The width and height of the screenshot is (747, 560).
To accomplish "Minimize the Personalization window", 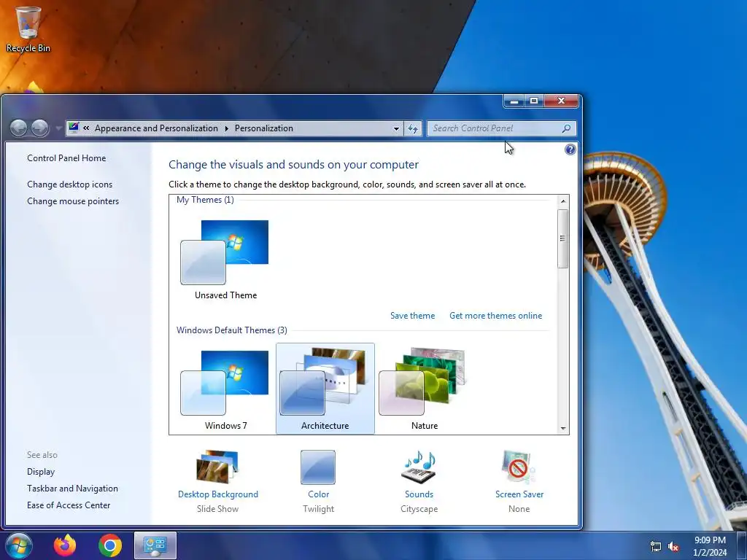I will coord(514,101).
